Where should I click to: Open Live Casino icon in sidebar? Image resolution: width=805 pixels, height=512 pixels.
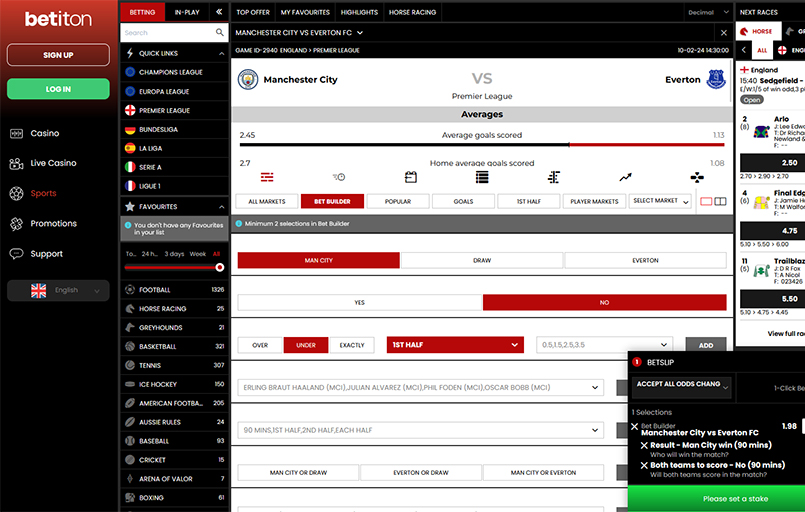click(x=16, y=163)
